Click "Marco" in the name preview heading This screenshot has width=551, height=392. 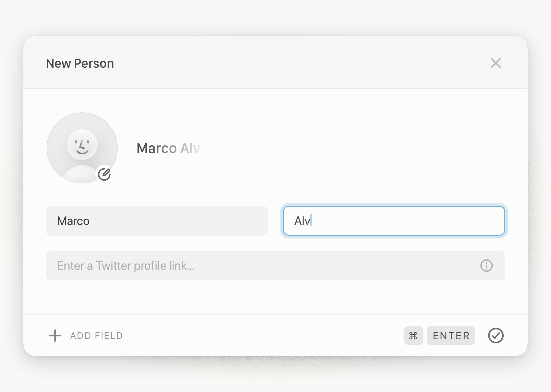click(x=156, y=148)
